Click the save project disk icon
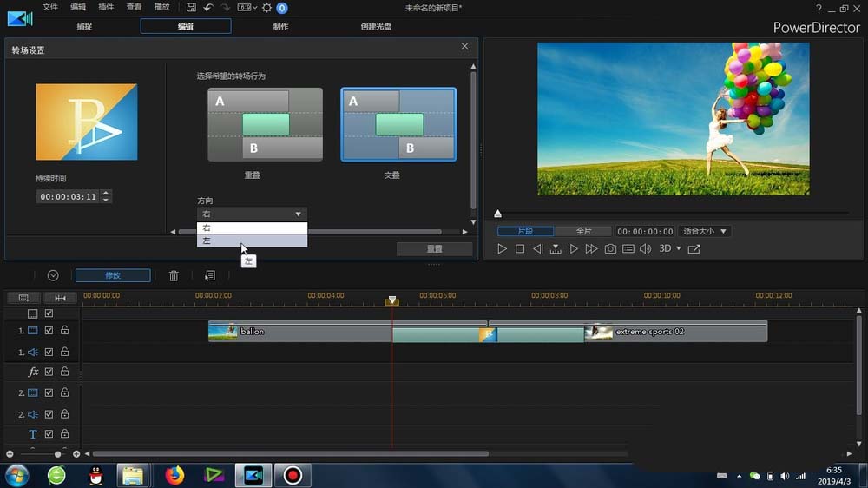Screen dimensions: 868x488 (192, 8)
